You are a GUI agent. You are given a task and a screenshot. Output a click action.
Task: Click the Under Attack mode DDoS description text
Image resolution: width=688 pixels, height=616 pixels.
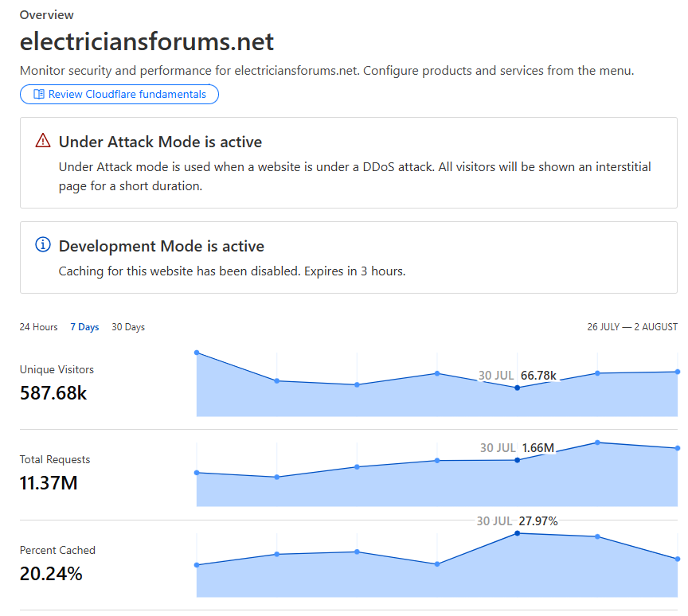(x=355, y=176)
